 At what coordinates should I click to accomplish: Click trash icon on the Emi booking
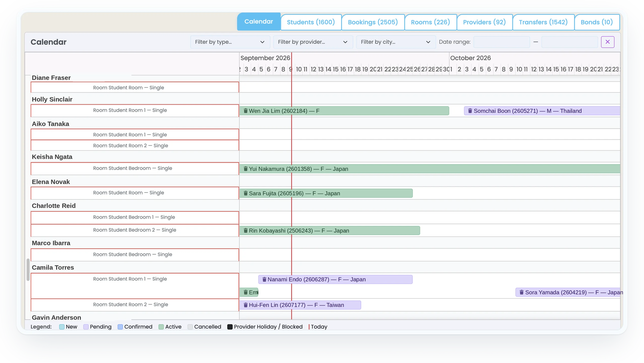(x=246, y=292)
